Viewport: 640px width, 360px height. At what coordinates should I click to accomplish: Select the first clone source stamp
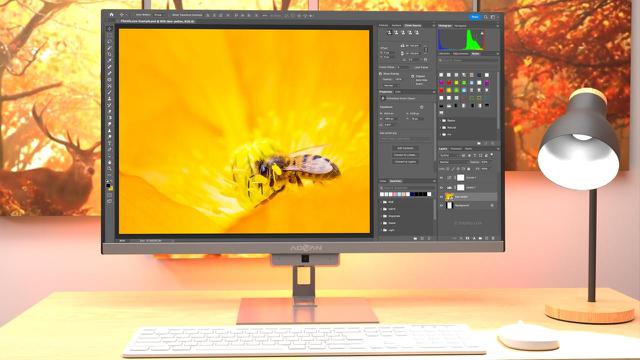[389, 32]
